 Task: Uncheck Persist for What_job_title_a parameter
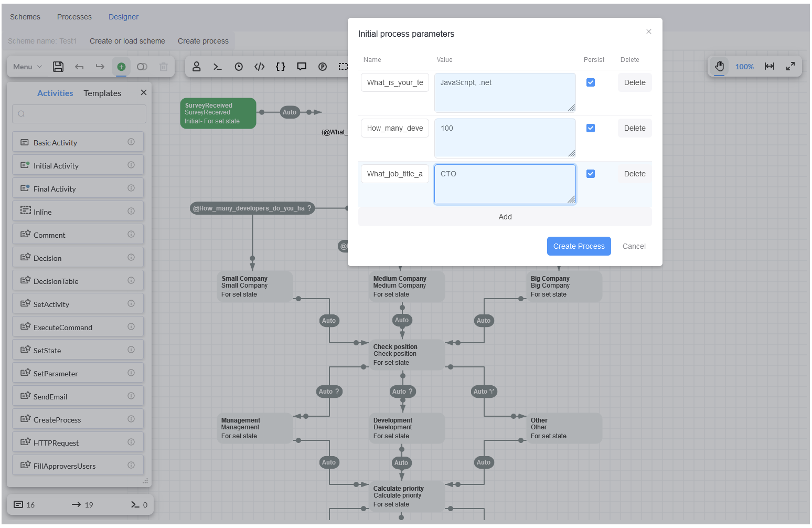tap(591, 174)
